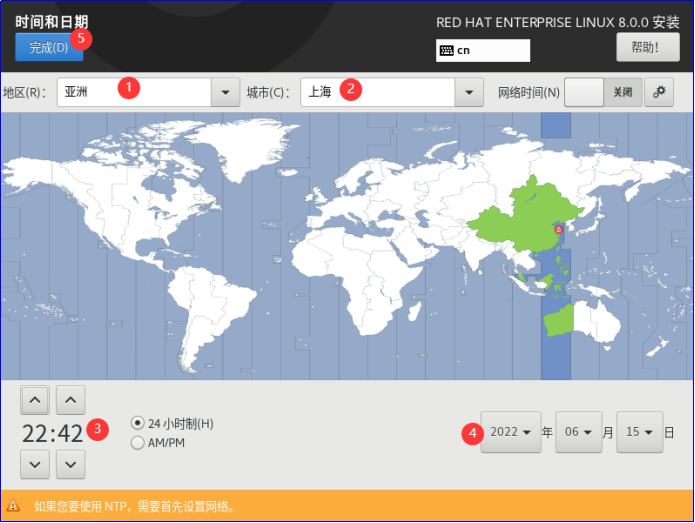Image resolution: width=695 pixels, height=523 pixels.
Task: Open the month dropdown showing 06
Action: point(578,432)
